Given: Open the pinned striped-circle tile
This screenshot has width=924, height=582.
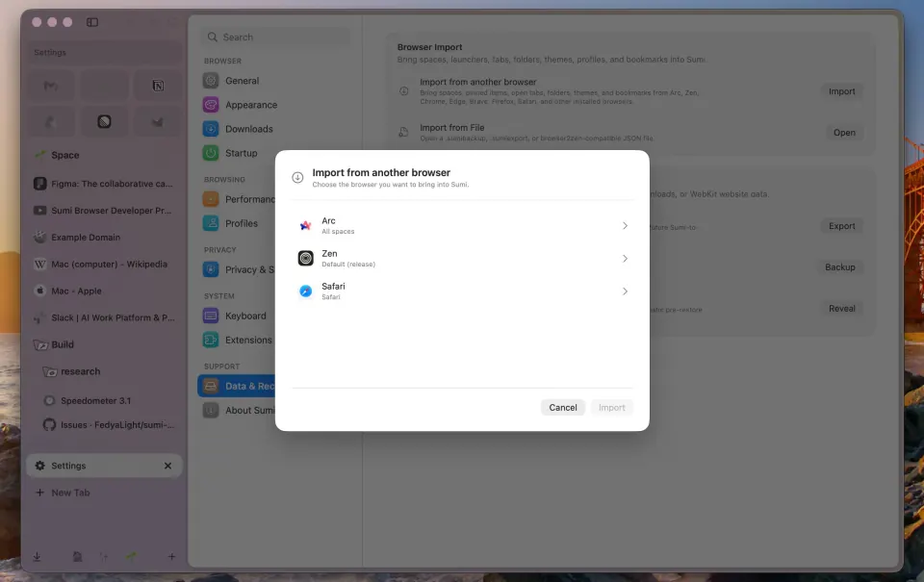Looking at the screenshot, I should click(104, 122).
